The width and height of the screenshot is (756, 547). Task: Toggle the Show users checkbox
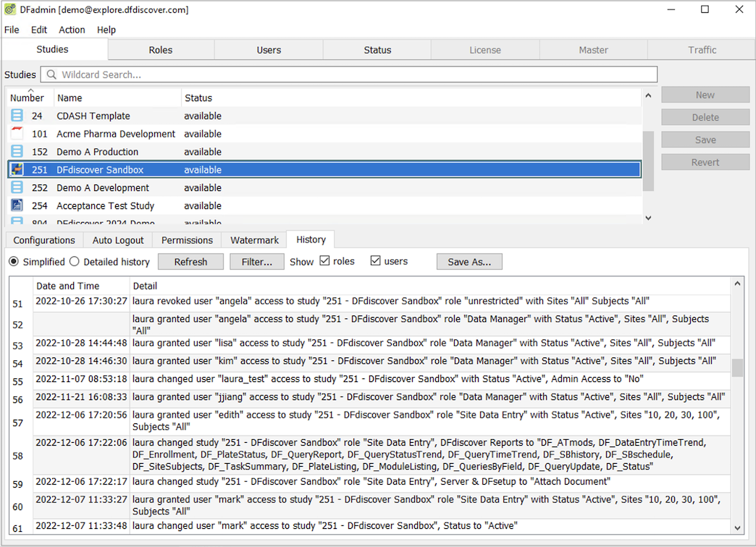(x=376, y=260)
